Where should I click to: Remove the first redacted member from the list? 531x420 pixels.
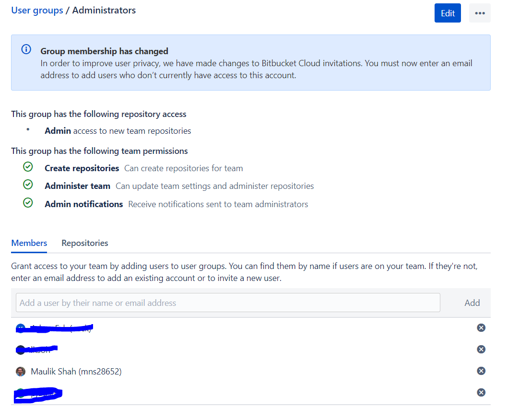pos(481,327)
